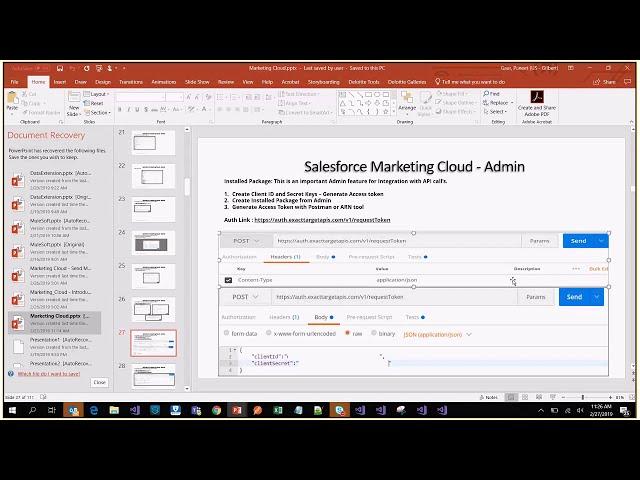Click the Redo/Repeat icon in title bar
Screen dimensions: 640x480
[87, 68]
